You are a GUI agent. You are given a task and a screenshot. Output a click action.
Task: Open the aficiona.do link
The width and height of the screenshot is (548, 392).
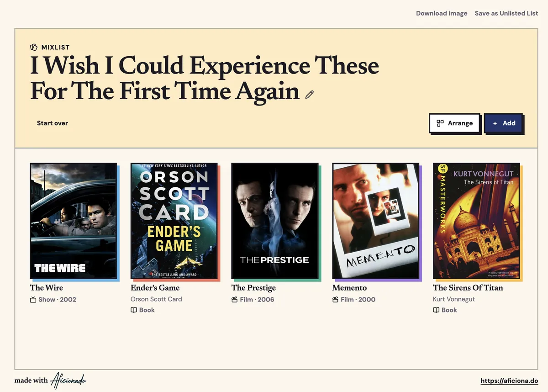click(509, 381)
